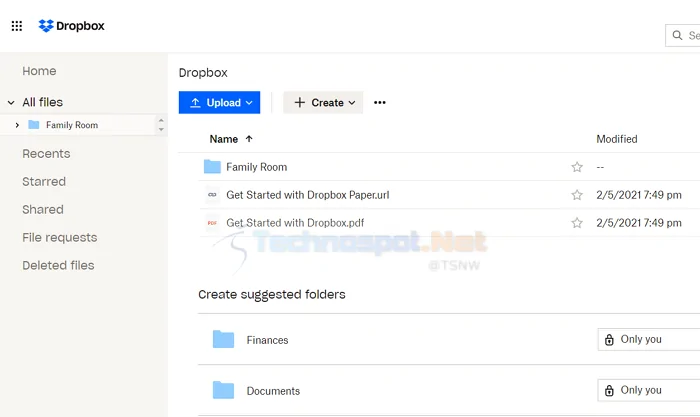Select All files in sidebar
The height and width of the screenshot is (417, 700).
42,102
